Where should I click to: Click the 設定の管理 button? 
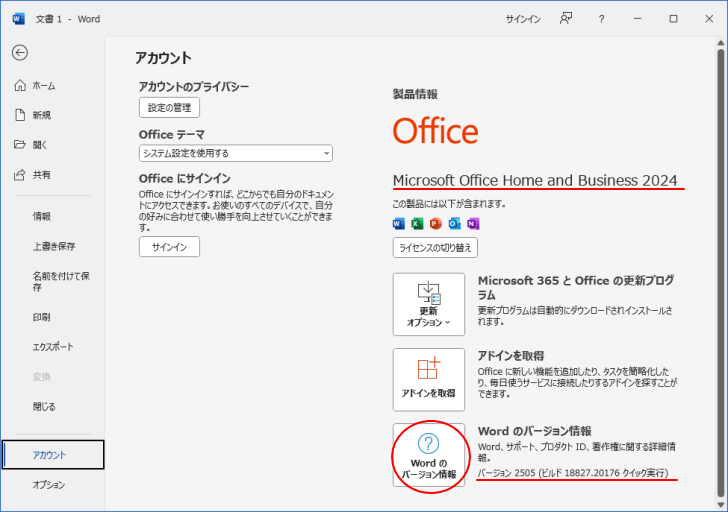[169, 108]
